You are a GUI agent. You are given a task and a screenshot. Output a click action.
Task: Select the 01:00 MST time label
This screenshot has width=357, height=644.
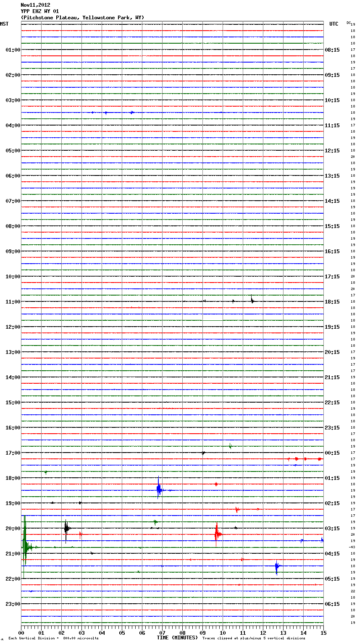pyautogui.click(x=13, y=50)
